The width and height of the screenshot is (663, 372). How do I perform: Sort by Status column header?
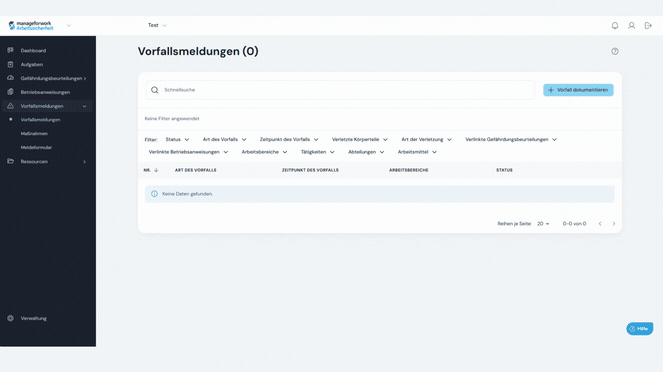click(504, 170)
